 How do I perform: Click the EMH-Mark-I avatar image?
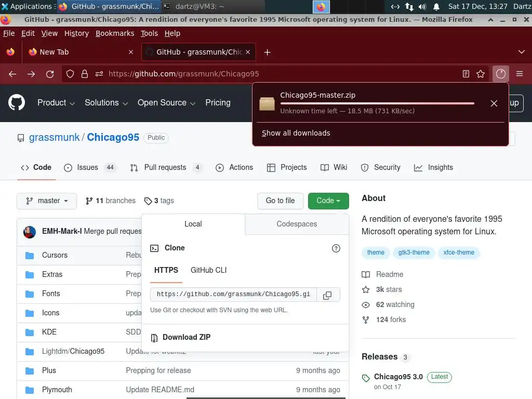click(30, 232)
